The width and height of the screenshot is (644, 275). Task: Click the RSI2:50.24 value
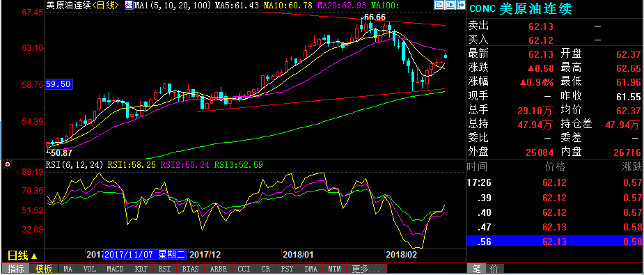click(184, 165)
